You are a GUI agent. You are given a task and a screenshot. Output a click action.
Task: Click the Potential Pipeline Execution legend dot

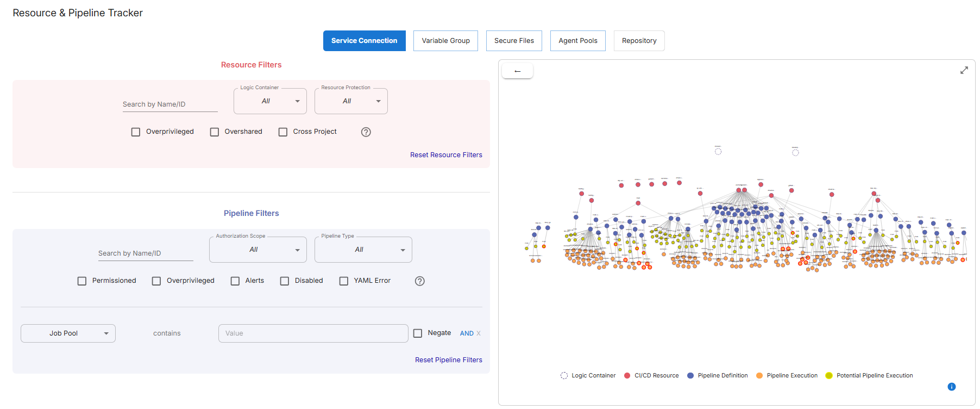point(829,376)
